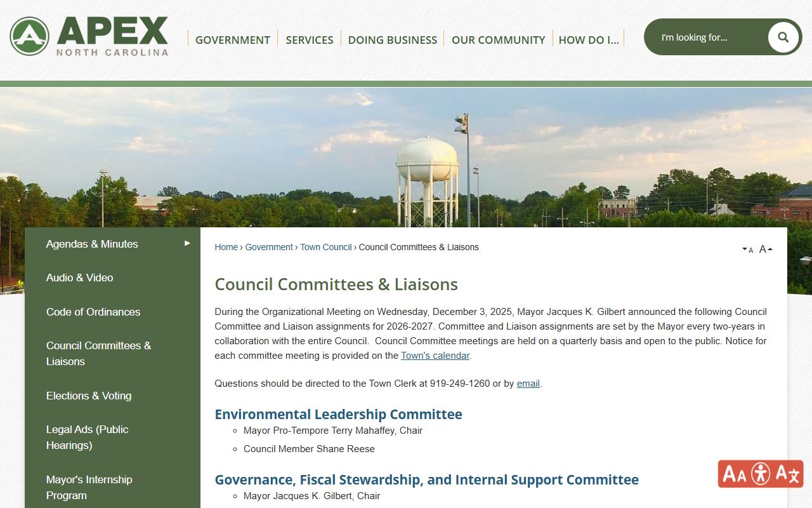Open the How Do I... menu

point(588,39)
